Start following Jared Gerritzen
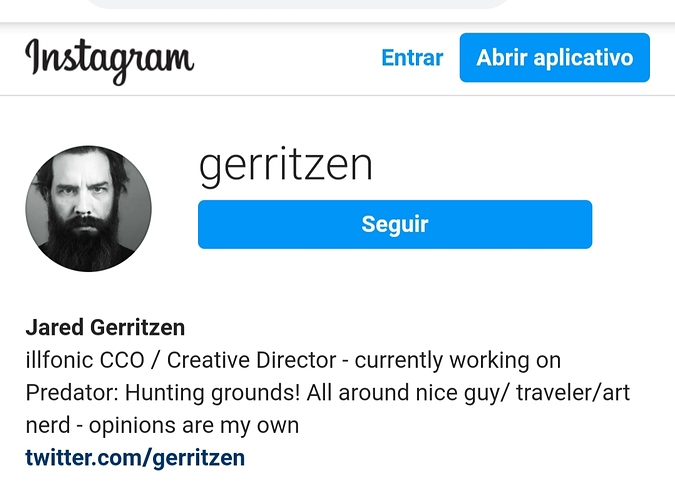The height and width of the screenshot is (500, 675). click(395, 224)
